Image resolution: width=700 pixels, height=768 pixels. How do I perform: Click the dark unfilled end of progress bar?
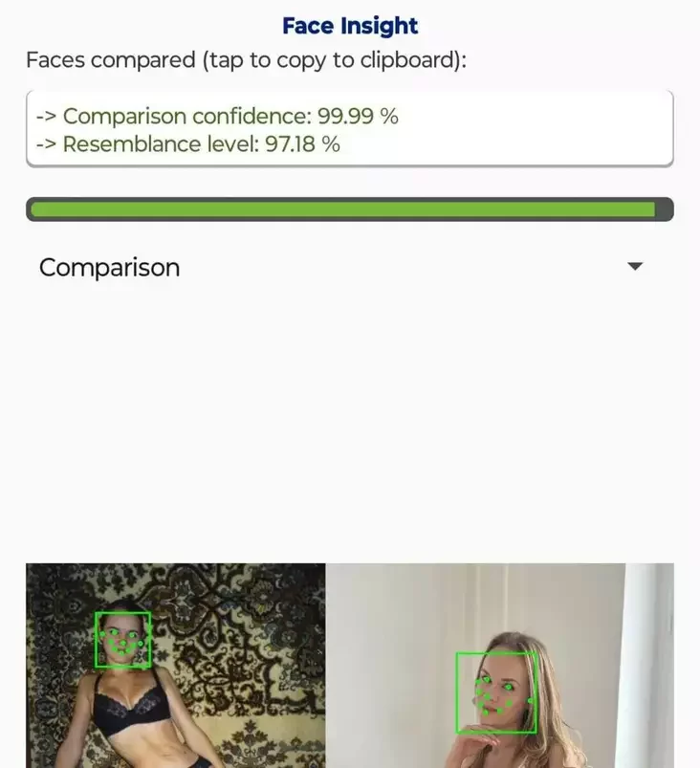pos(664,209)
